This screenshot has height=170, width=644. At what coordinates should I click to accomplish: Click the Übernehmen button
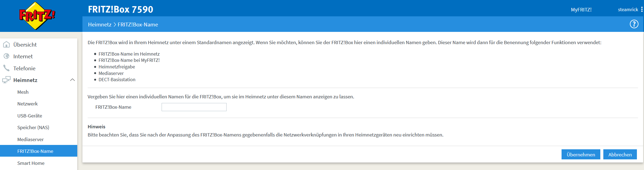[581, 154]
